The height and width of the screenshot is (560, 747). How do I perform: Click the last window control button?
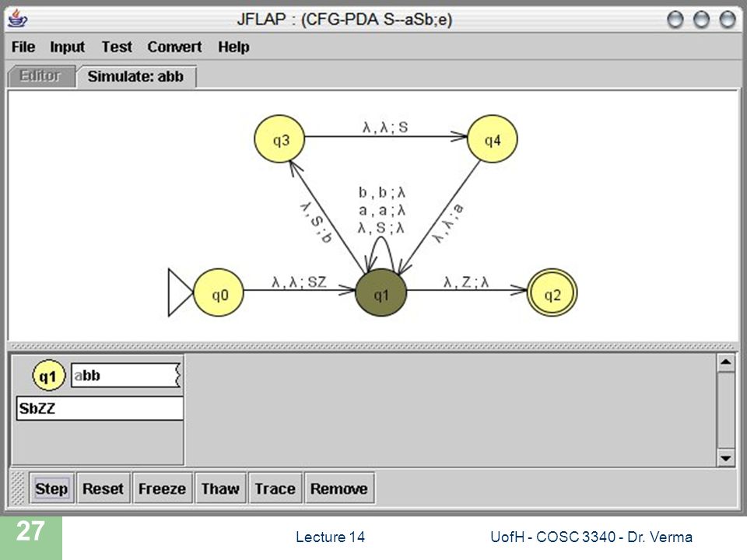pyautogui.click(x=728, y=19)
